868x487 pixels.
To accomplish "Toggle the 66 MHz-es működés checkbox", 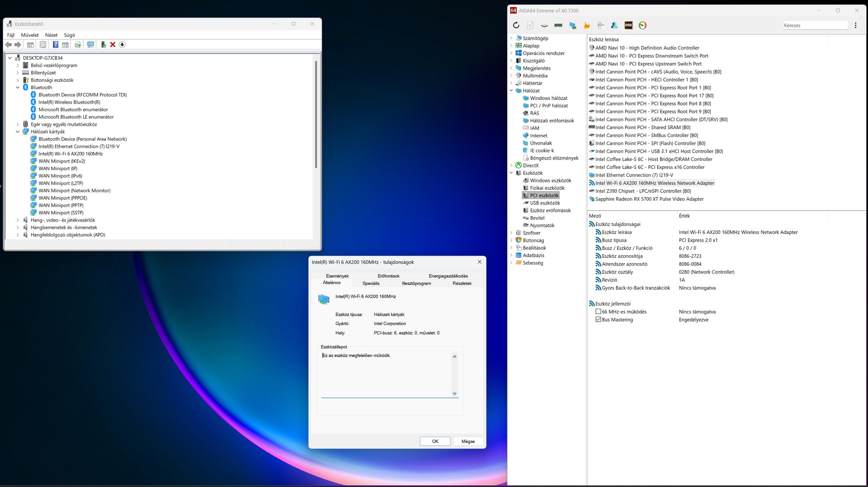I will click(x=598, y=311).
